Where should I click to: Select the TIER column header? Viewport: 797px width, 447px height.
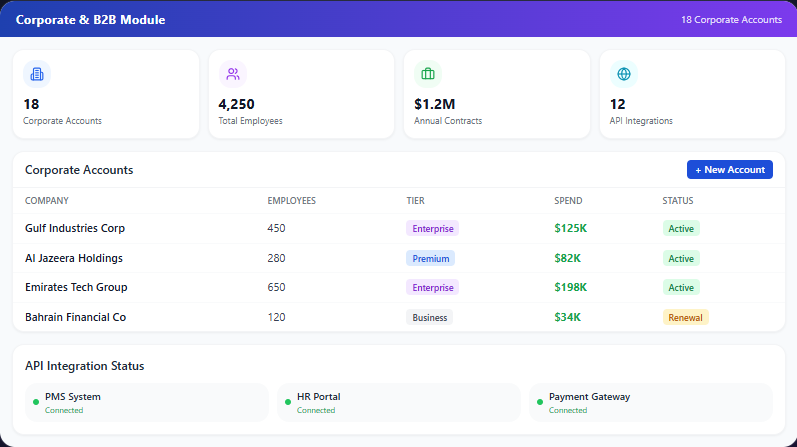(415, 201)
